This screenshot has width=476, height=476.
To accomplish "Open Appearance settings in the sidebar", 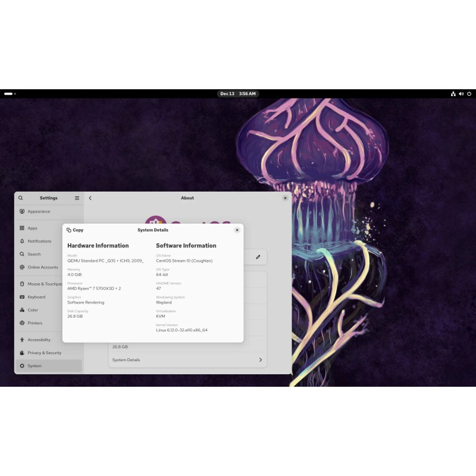I will click(x=39, y=211).
